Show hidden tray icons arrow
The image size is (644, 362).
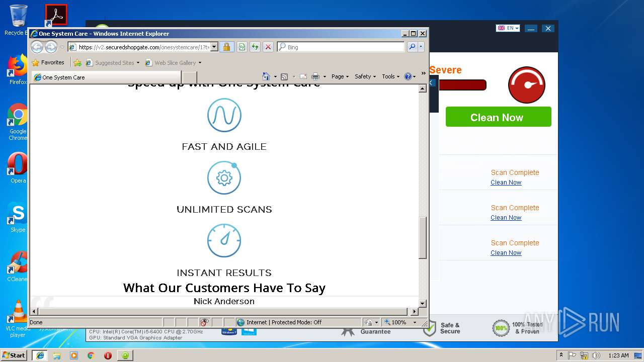coord(561,355)
